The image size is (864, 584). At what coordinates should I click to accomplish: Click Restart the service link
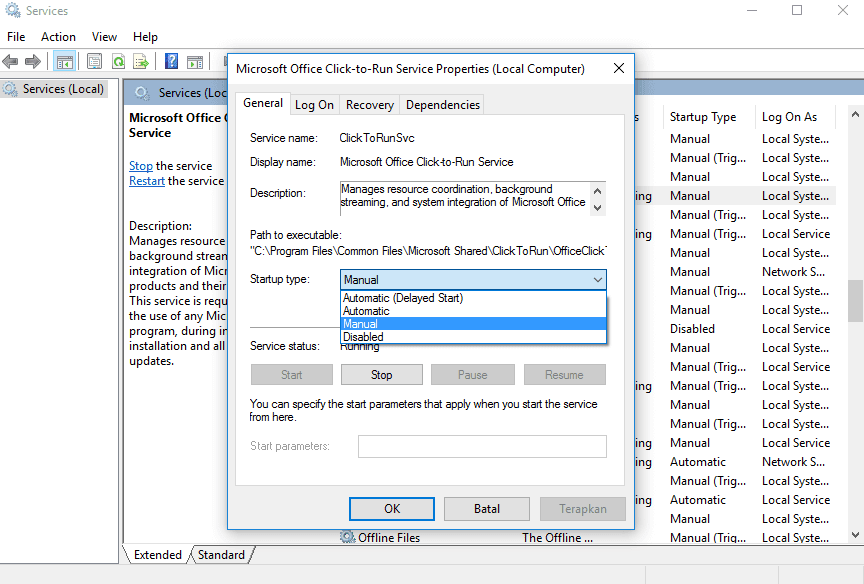point(147,181)
